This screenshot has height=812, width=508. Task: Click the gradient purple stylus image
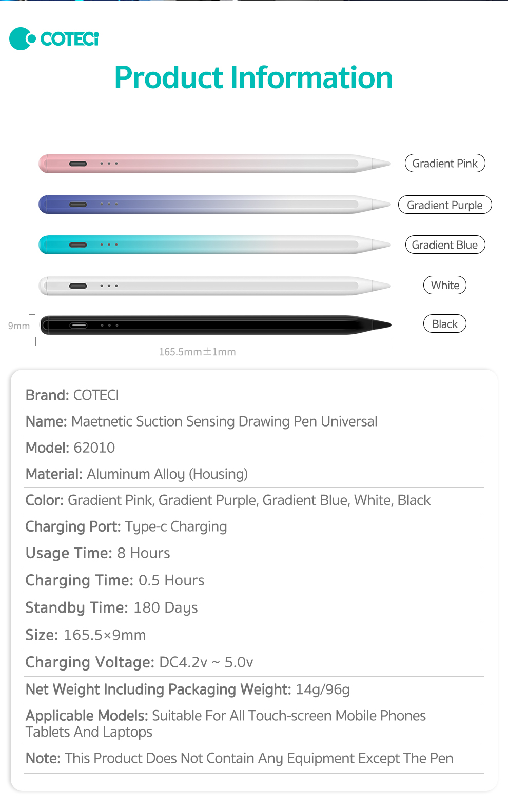[x=214, y=204]
